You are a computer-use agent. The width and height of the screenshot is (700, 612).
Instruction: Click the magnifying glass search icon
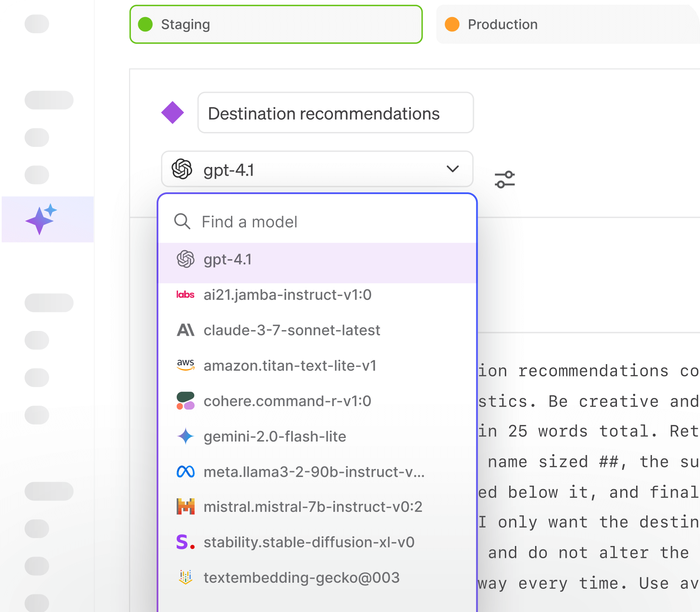(182, 222)
